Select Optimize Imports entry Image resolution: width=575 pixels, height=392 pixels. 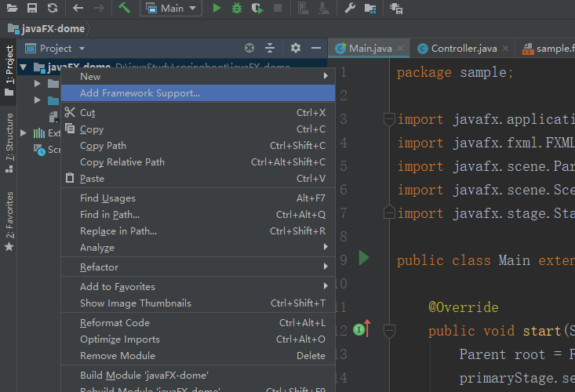tap(198, 339)
